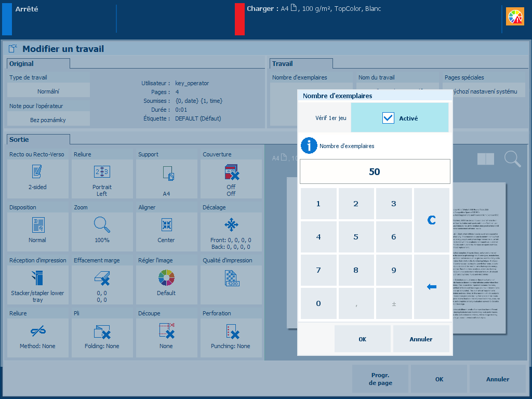Open Régler l'image color wheel

(x=167, y=279)
